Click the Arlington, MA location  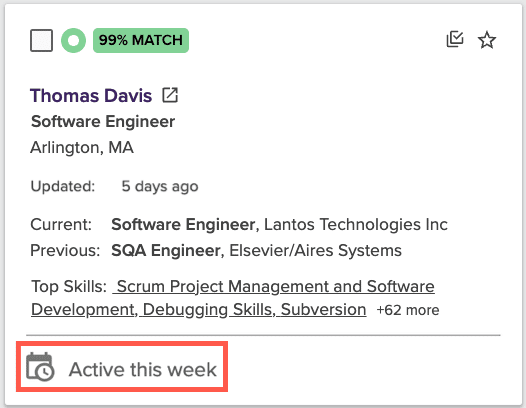tap(82, 148)
